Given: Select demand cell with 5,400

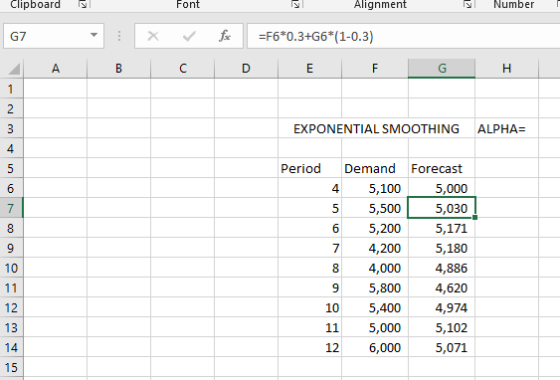Looking at the screenshot, I should 375,308.
